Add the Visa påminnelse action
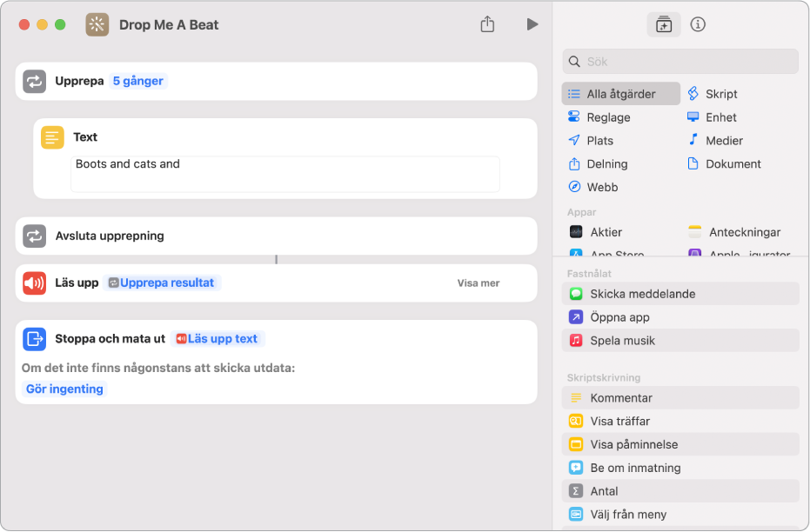This screenshot has height=532, width=810. (x=680, y=444)
